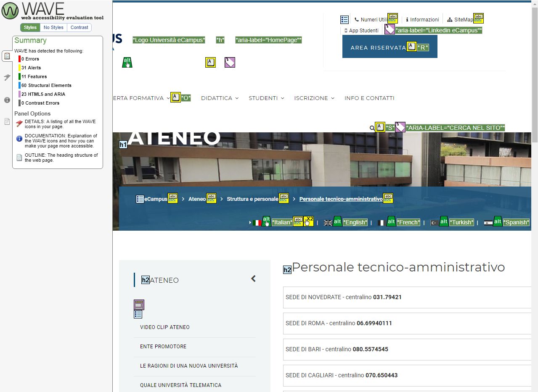Switch to the Contrast view
The image size is (538, 392).
tap(79, 27)
